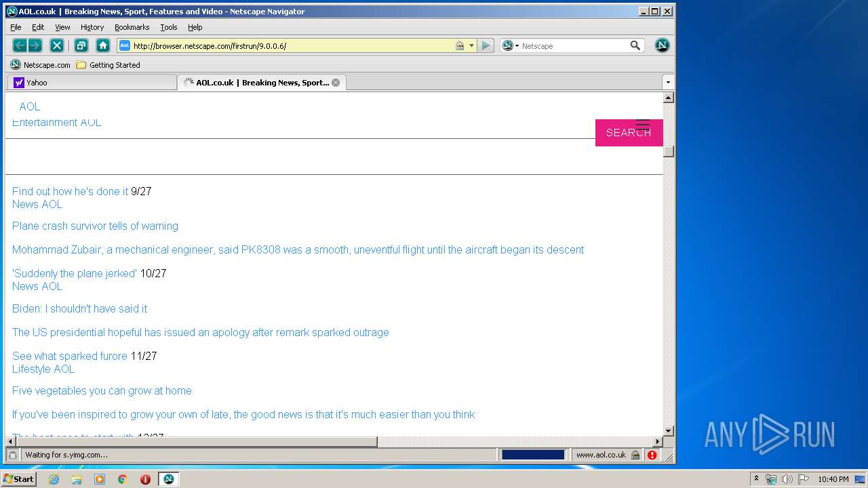
Task: Click the page icon at status bar left
Action: pyautogui.click(x=12, y=455)
